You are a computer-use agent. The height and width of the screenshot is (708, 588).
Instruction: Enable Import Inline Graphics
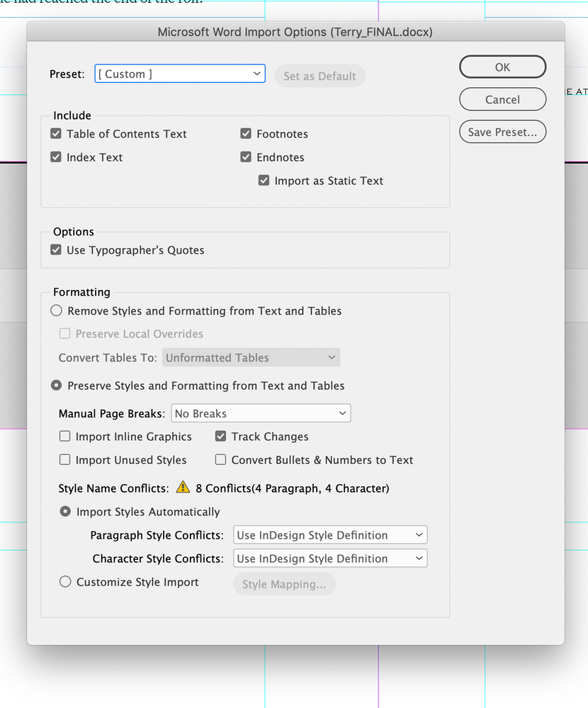[x=65, y=436]
